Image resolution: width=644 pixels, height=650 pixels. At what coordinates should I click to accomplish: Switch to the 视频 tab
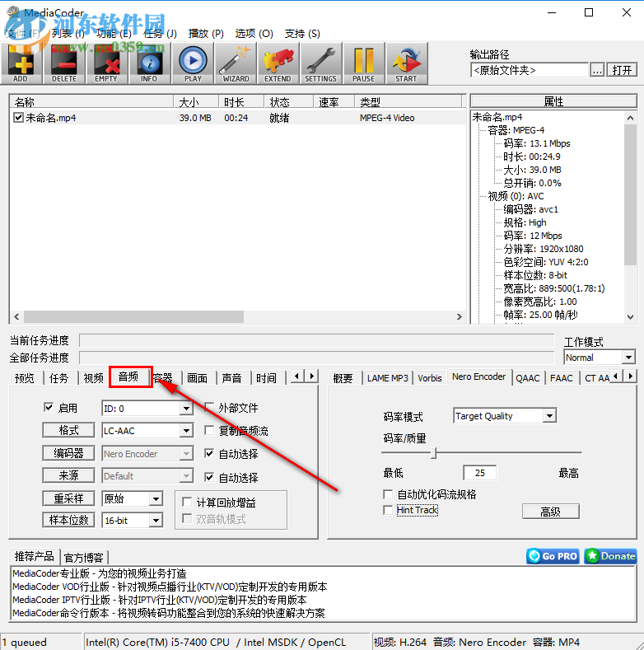coord(93,378)
